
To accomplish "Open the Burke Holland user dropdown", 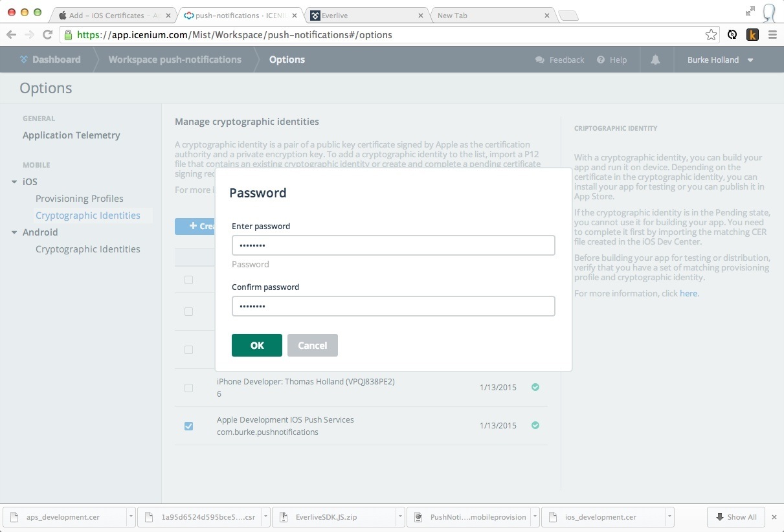I will coord(750,60).
